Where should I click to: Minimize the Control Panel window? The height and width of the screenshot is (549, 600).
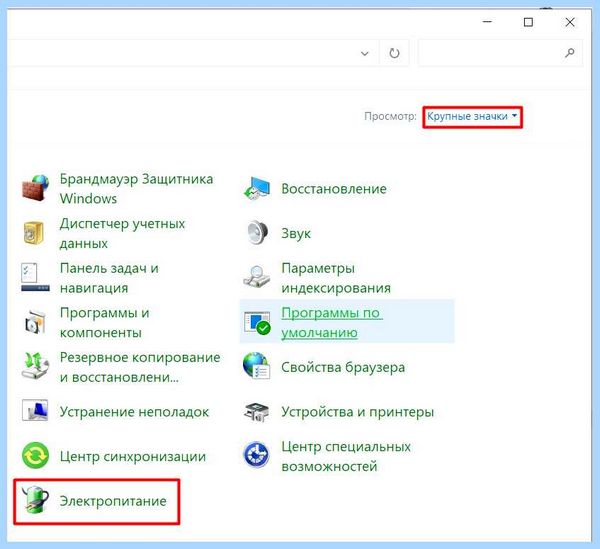click(487, 22)
